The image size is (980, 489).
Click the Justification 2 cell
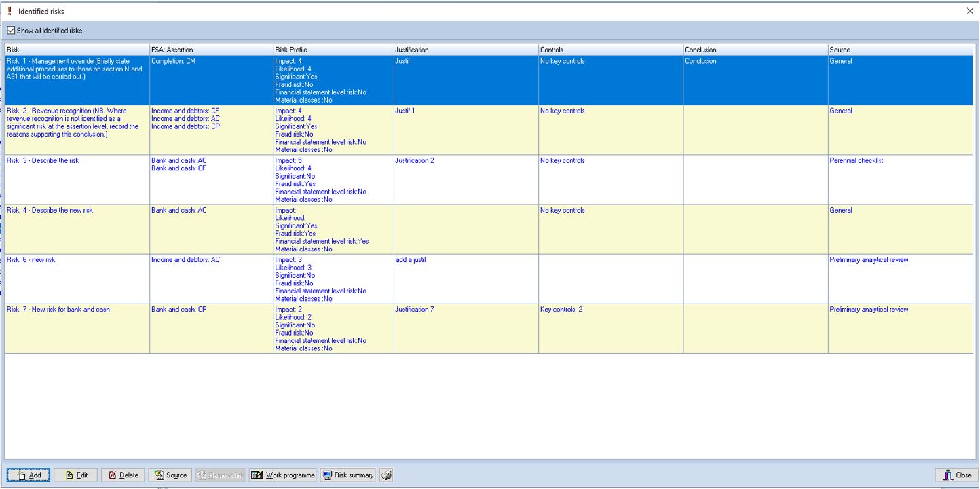coord(466,179)
